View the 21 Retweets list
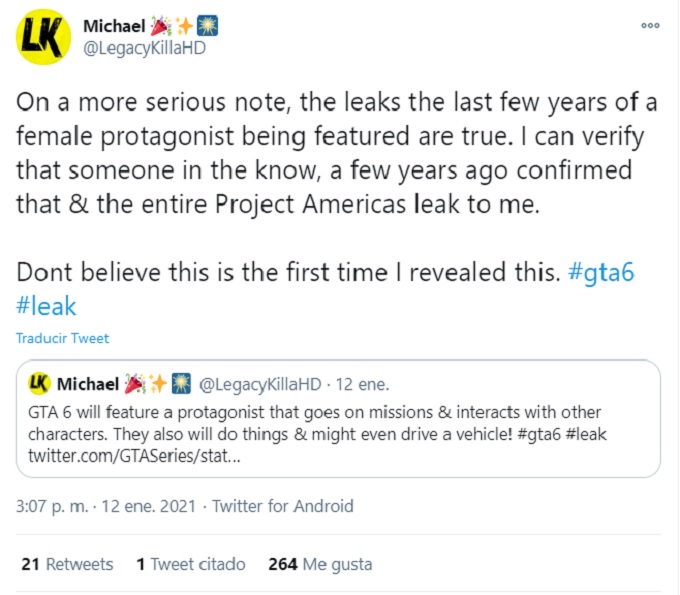 [x=67, y=564]
